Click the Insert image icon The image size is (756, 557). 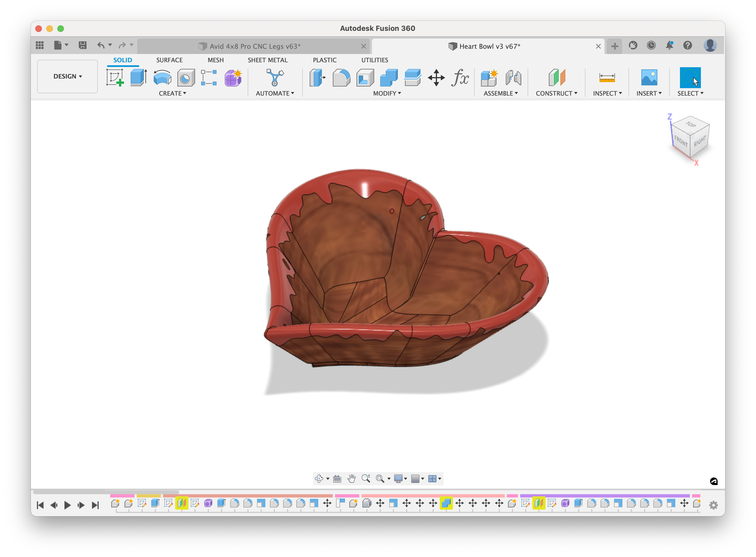coord(649,78)
